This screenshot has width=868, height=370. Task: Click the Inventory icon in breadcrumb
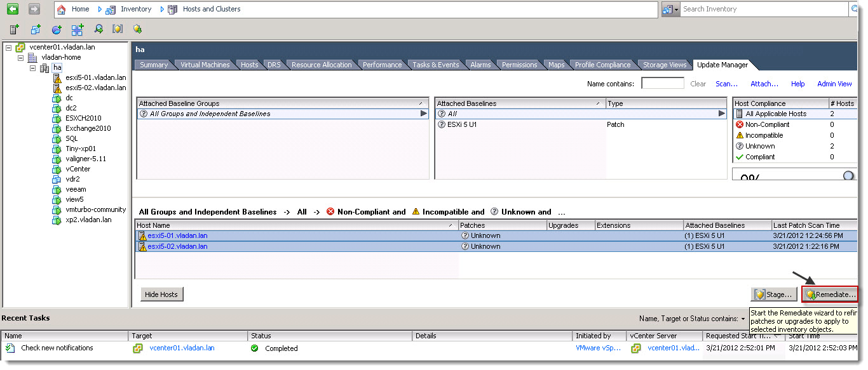pos(111,10)
